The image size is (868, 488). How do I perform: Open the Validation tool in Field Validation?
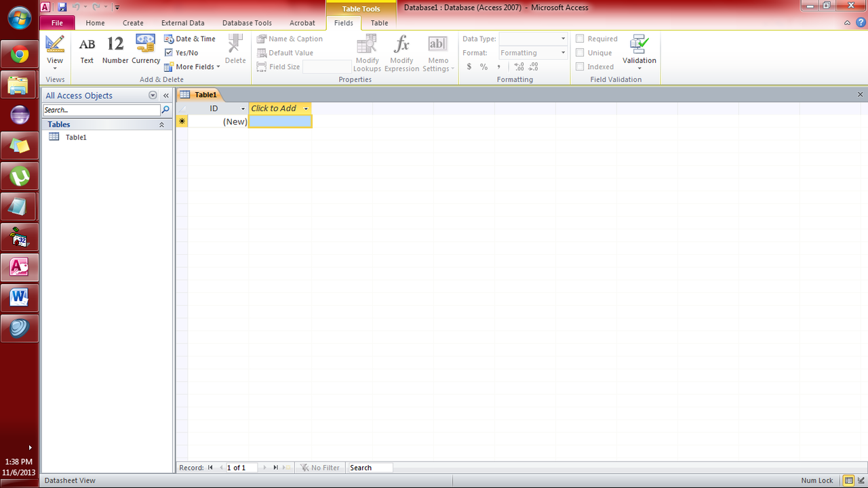click(x=639, y=52)
